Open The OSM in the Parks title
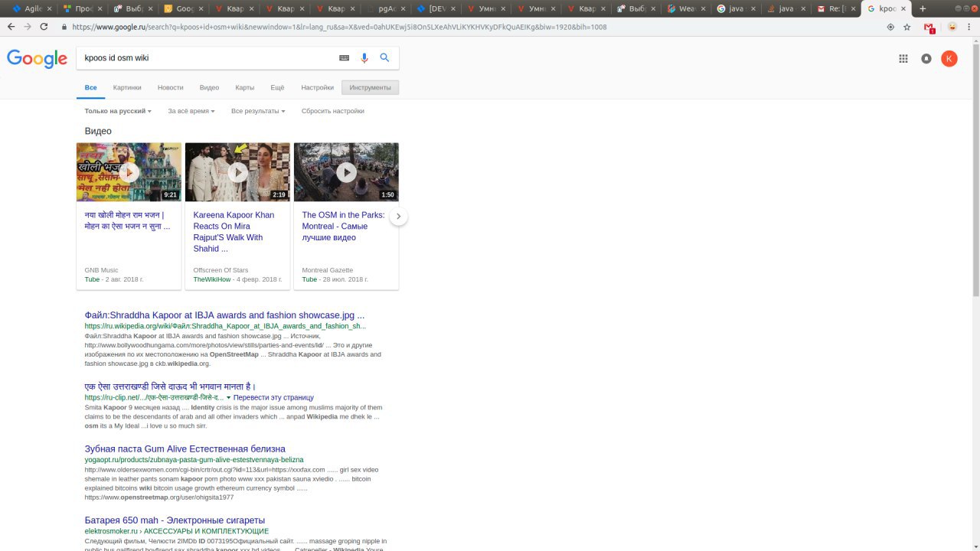The height and width of the screenshot is (551, 980). pyautogui.click(x=343, y=226)
